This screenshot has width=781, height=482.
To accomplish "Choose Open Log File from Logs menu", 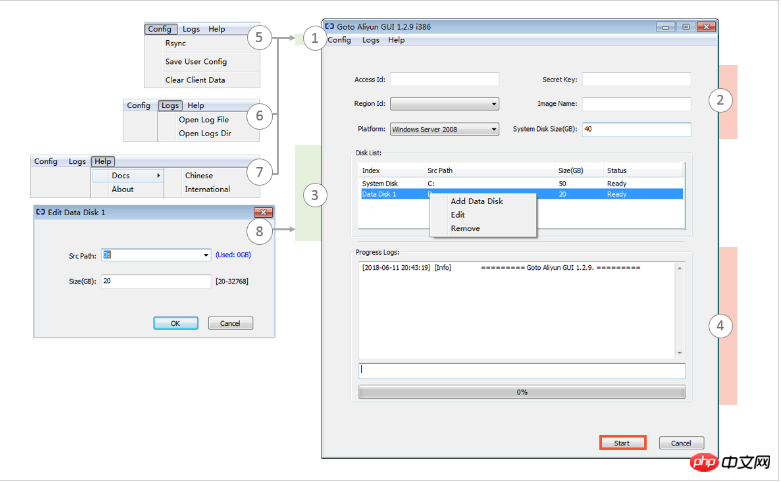I will 204,120.
